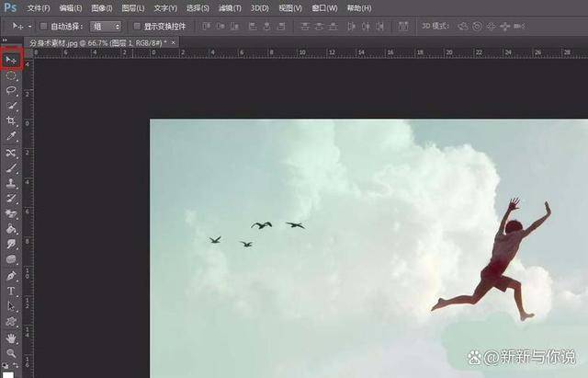Click the Align Horizontal Centers icon

[267, 27]
